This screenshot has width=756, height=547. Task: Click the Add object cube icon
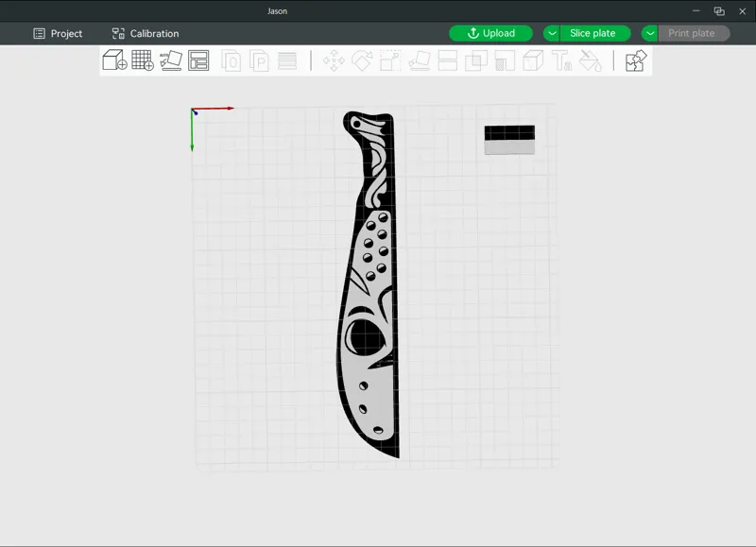(x=114, y=60)
